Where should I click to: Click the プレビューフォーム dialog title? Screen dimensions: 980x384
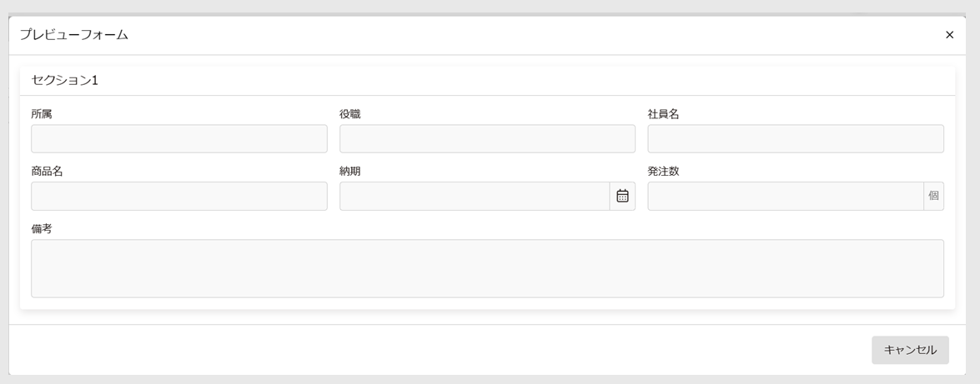point(73,35)
